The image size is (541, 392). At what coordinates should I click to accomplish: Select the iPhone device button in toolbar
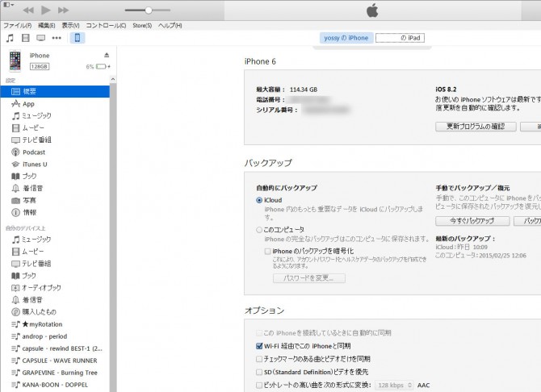coord(78,38)
